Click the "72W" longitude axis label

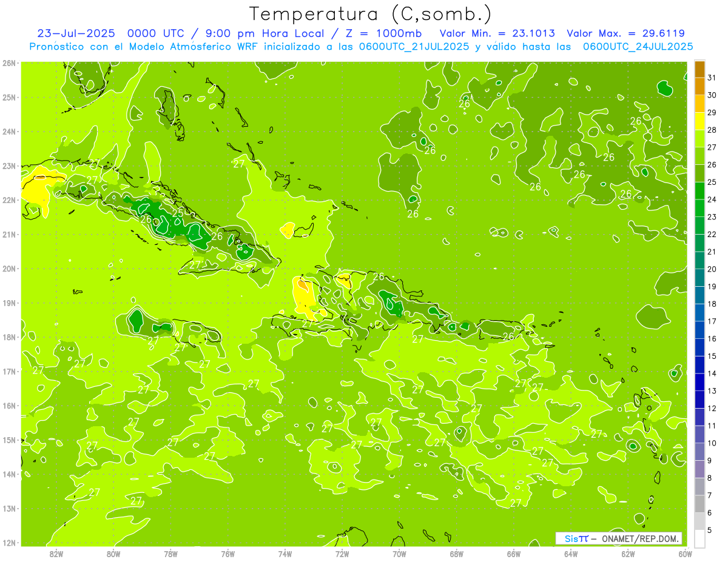pos(342,554)
